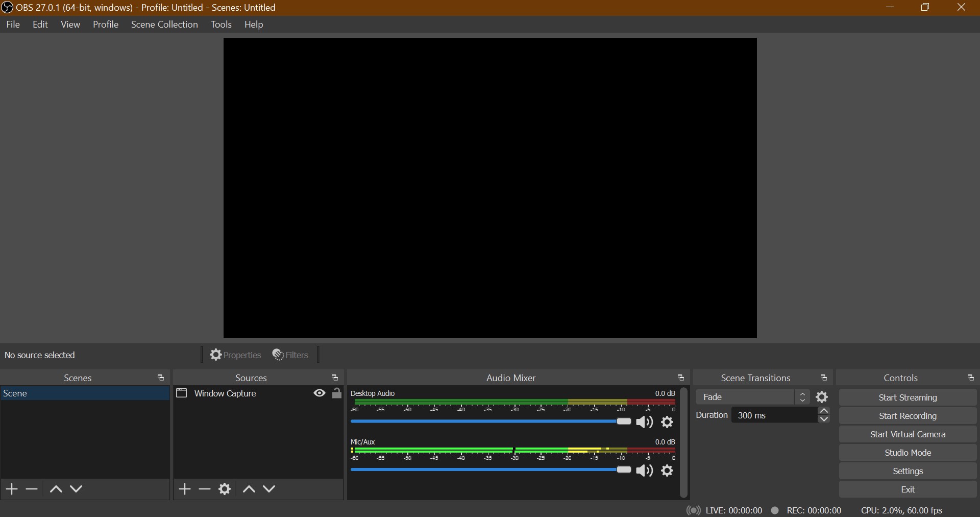Open Mic/Aux audio settings gear
Image resolution: width=980 pixels, height=517 pixels.
tap(667, 471)
